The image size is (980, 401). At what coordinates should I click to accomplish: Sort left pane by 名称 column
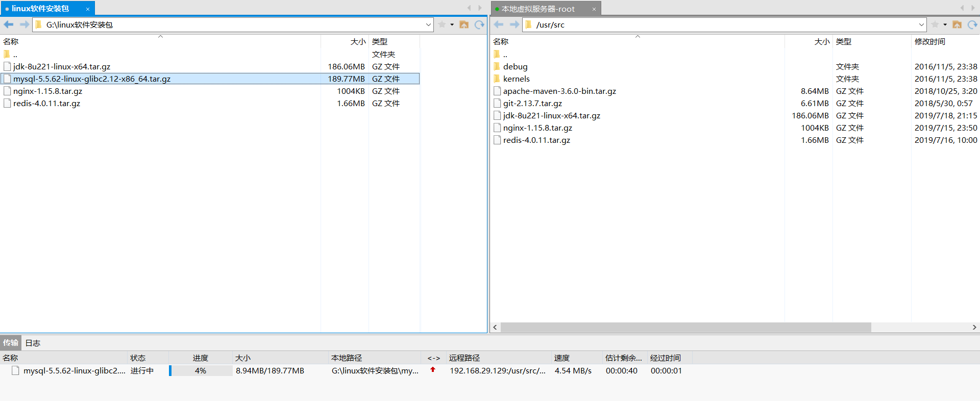(x=160, y=41)
